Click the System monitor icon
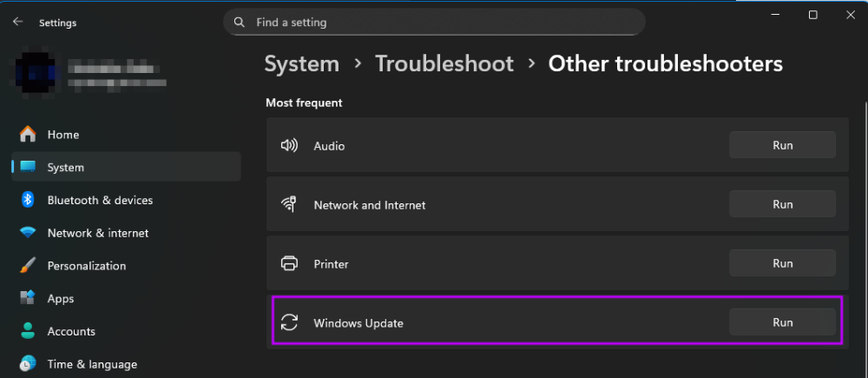Viewport: 868px width, 378px height. tap(28, 167)
